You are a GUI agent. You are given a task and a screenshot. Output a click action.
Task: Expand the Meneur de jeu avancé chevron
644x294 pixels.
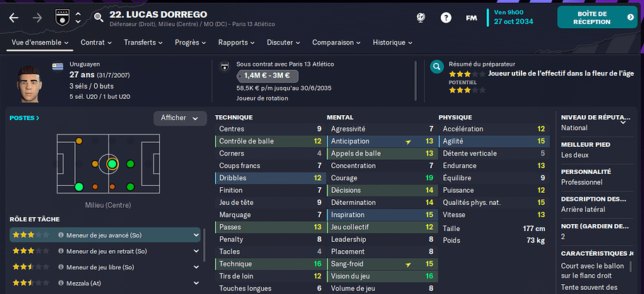coord(196,235)
